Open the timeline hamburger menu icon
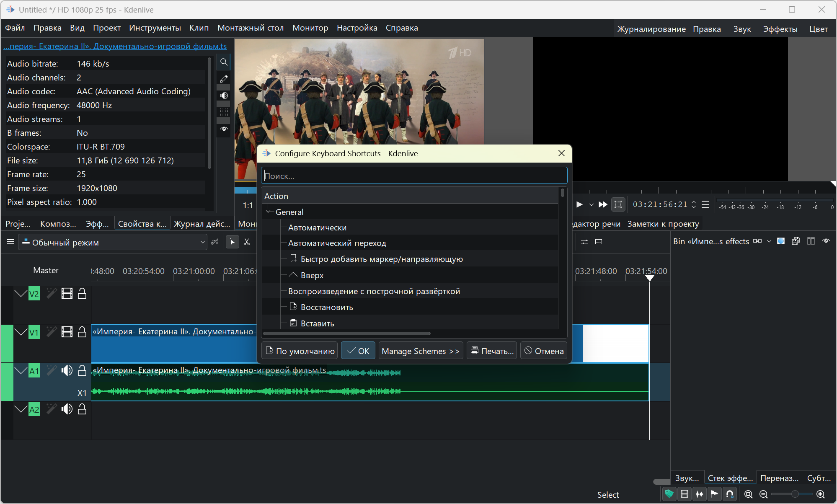 [x=10, y=242]
